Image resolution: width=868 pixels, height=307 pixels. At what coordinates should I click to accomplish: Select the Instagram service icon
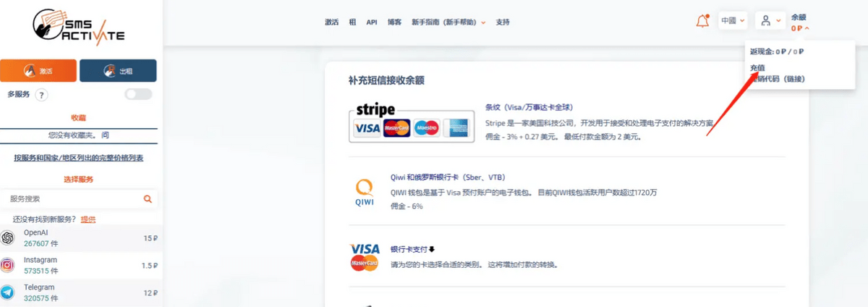click(7, 265)
